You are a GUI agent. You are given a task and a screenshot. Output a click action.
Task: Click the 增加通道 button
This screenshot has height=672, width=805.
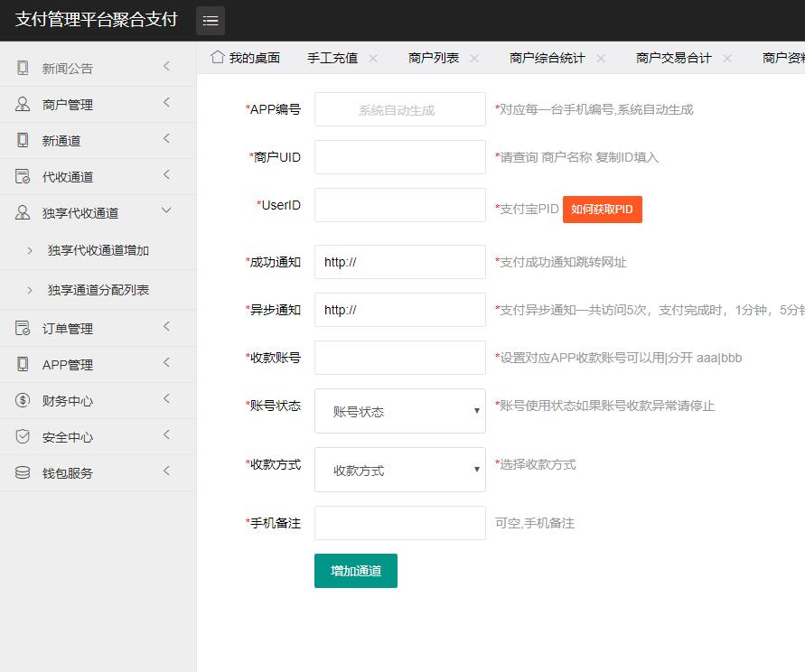click(x=356, y=571)
